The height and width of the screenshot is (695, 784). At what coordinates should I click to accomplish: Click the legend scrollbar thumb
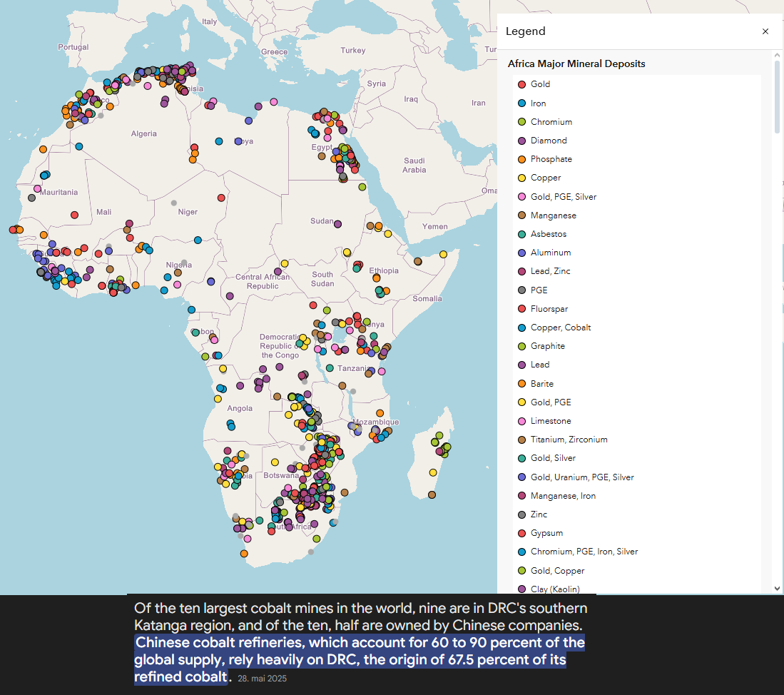click(777, 96)
